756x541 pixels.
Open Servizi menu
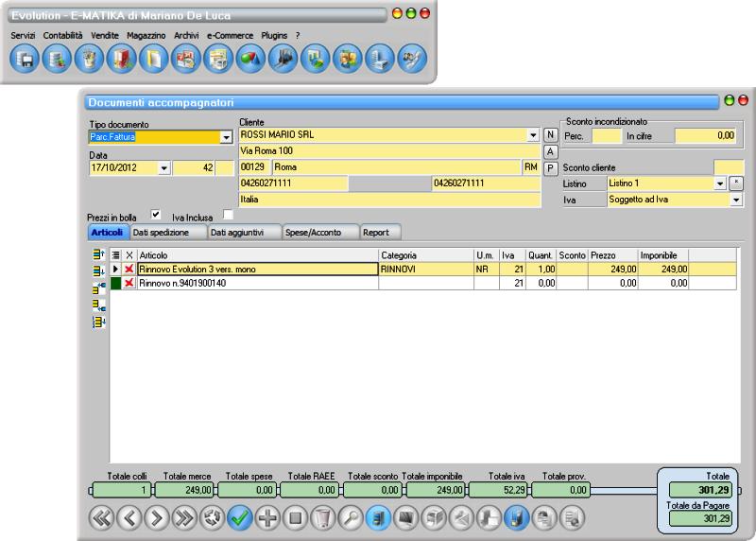coord(23,36)
